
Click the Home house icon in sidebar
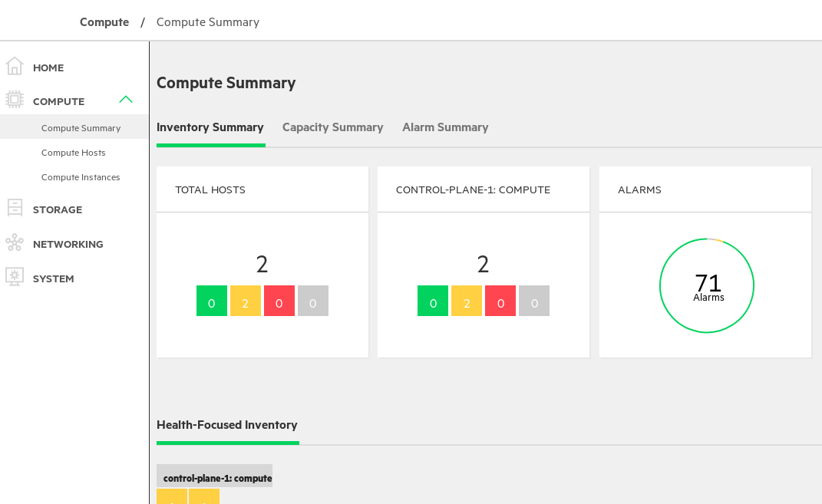point(15,67)
